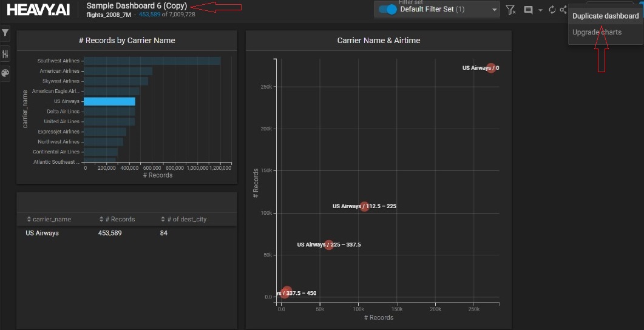Click the HEAVY.AI logo
Screen dimensions: 644x330
click(x=38, y=10)
